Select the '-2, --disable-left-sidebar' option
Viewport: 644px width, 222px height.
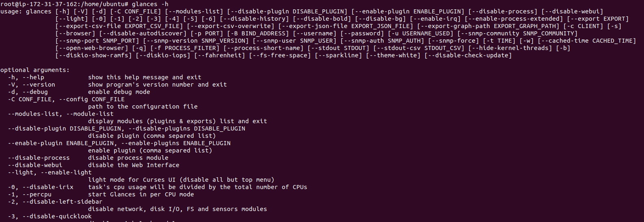(55, 202)
